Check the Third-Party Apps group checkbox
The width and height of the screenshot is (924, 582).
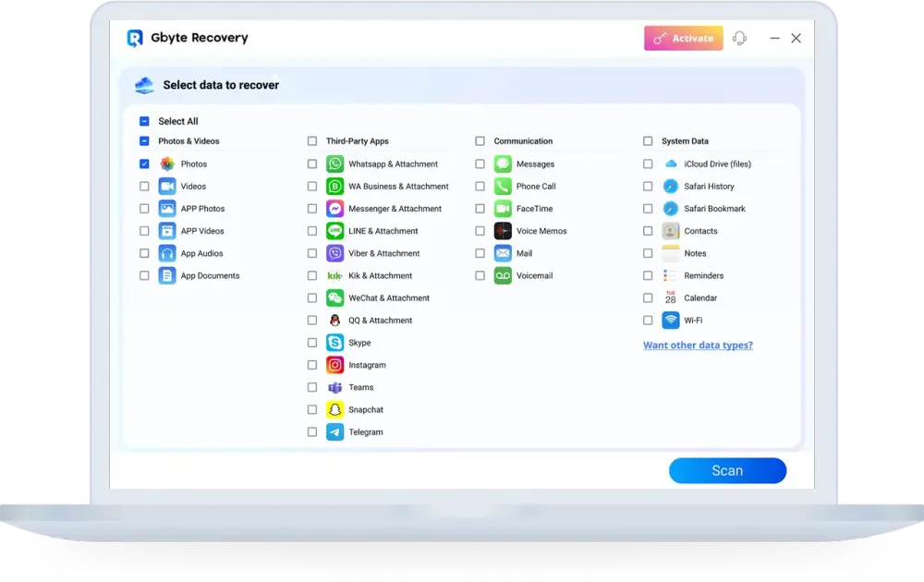312,141
